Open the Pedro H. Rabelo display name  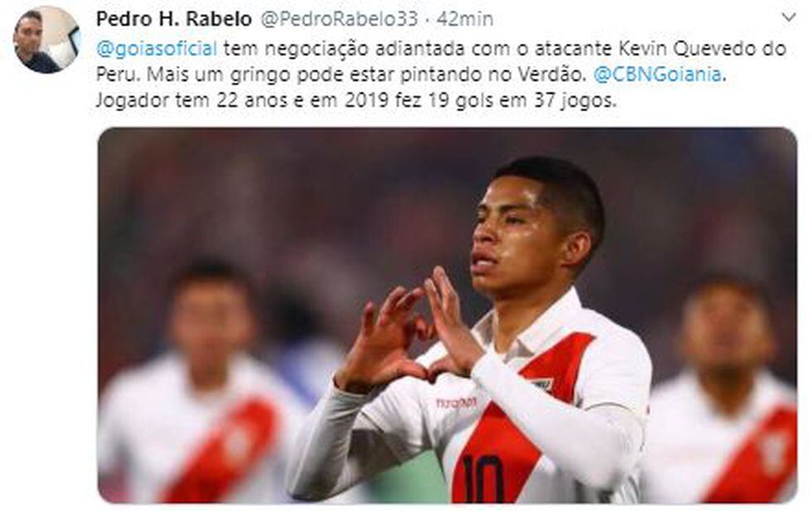[173, 19]
